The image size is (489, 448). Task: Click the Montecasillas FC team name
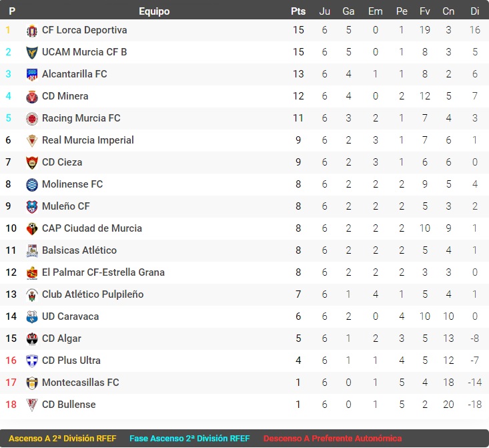click(x=80, y=383)
